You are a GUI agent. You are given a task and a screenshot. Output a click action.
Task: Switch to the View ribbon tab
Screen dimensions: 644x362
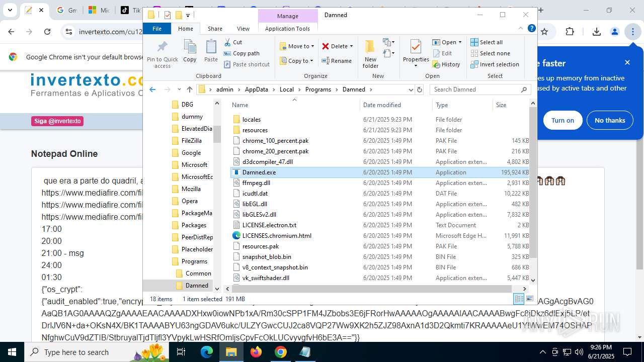tap(243, 29)
